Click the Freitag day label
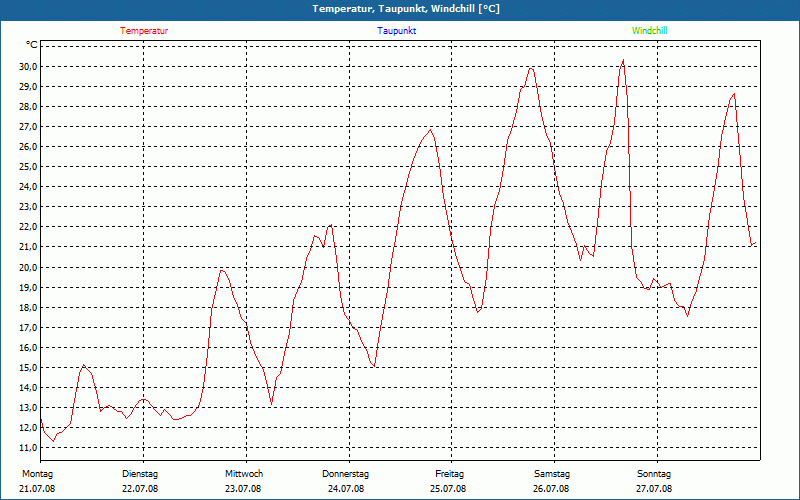Viewport: 800px width, 500px height. point(449,474)
